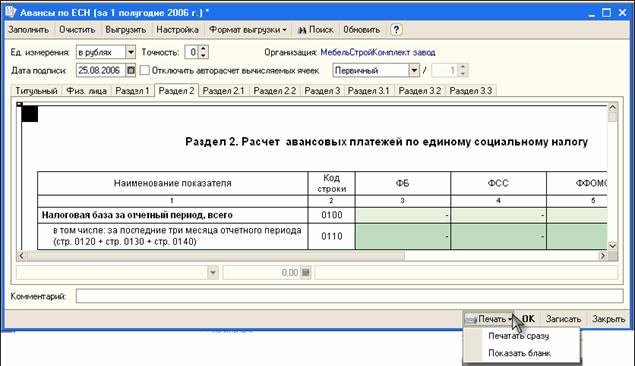This screenshot has height=366, width=635.
Task: Switch to the Раздел 3 tab
Action: [x=322, y=91]
